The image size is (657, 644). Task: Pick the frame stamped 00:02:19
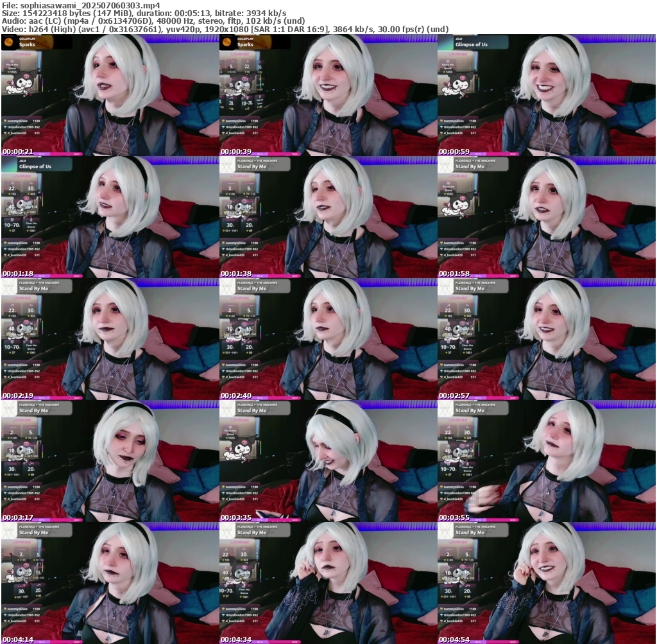pos(110,339)
